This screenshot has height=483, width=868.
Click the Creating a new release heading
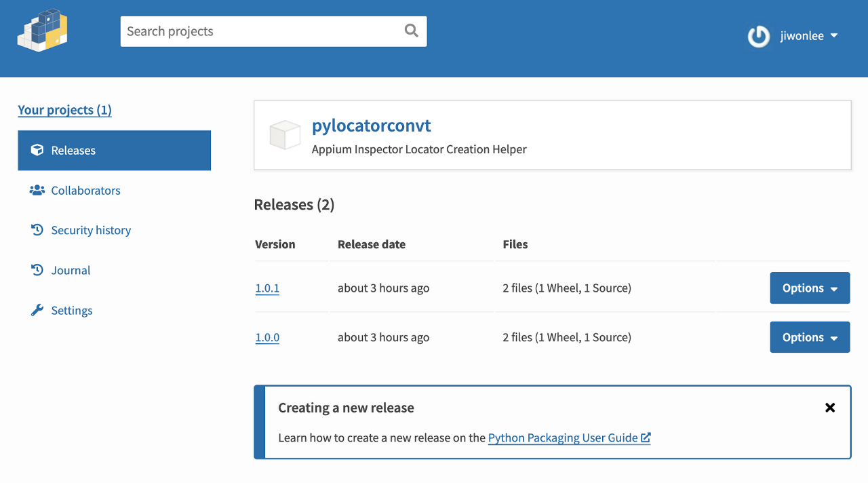[346, 408]
